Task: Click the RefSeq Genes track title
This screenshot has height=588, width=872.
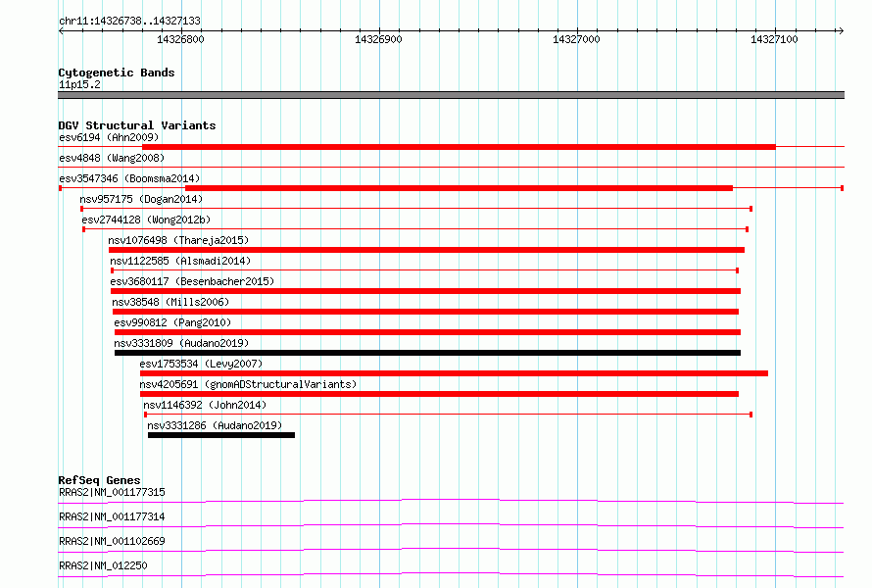Action: [x=100, y=480]
